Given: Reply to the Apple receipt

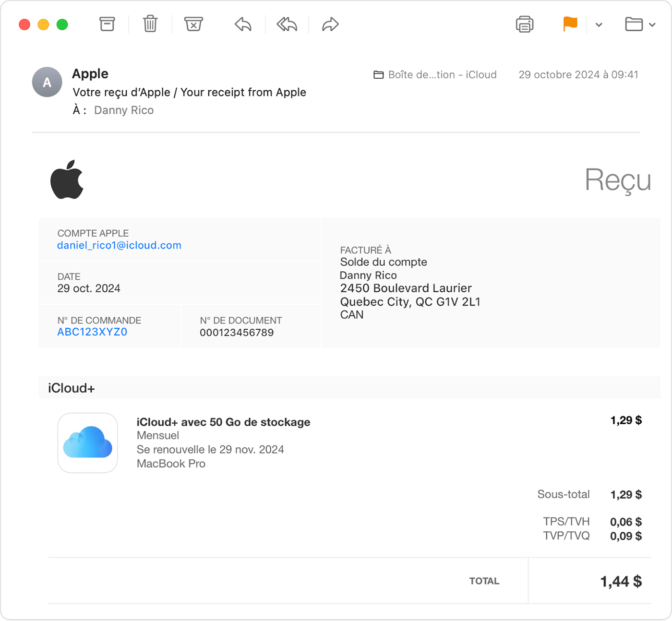Looking at the screenshot, I should tap(243, 24).
